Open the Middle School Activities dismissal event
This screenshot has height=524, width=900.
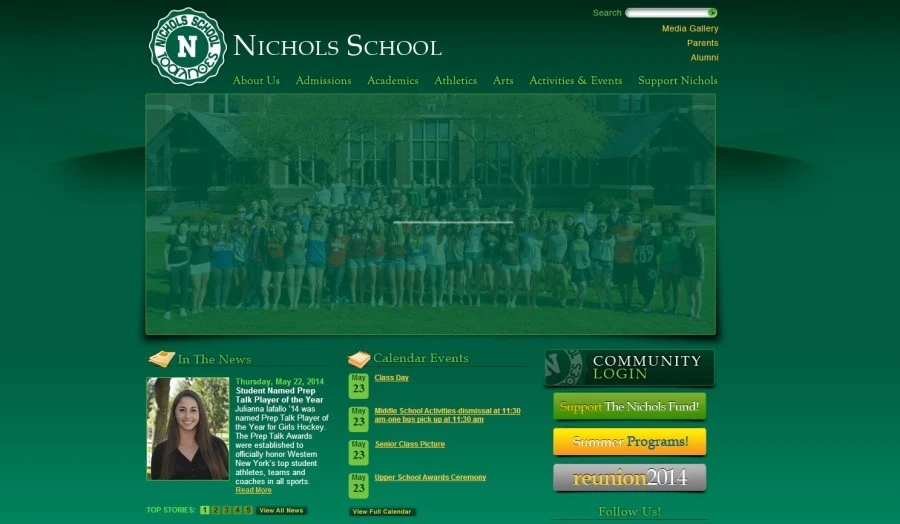(447, 415)
